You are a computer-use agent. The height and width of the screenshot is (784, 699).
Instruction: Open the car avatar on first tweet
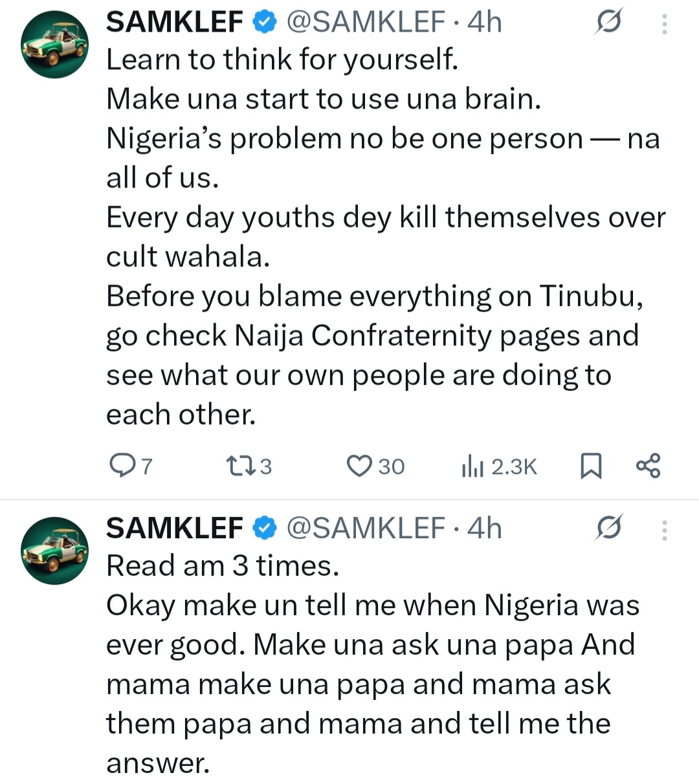point(55,45)
